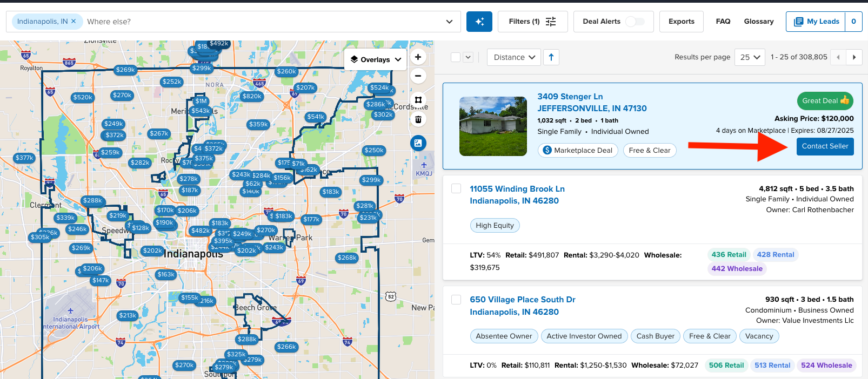The height and width of the screenshot is (379, 868).
Task: Activate the draw area tool on map
Action: pos(418,100)
